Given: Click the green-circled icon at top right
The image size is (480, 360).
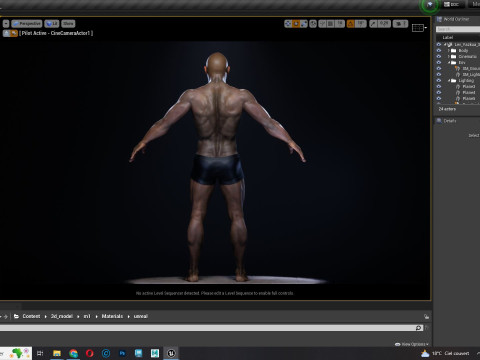Looking at the screenshot, I should (429, 5).
